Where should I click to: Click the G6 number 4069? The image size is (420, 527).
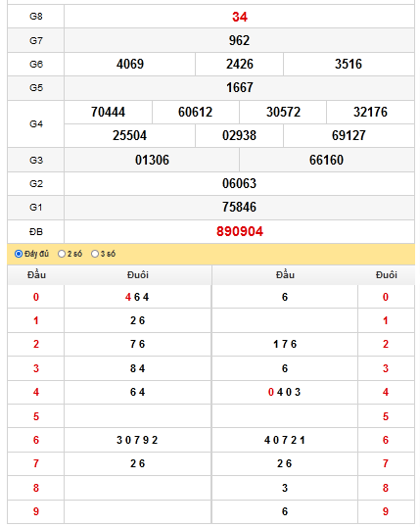coord(130,65)
